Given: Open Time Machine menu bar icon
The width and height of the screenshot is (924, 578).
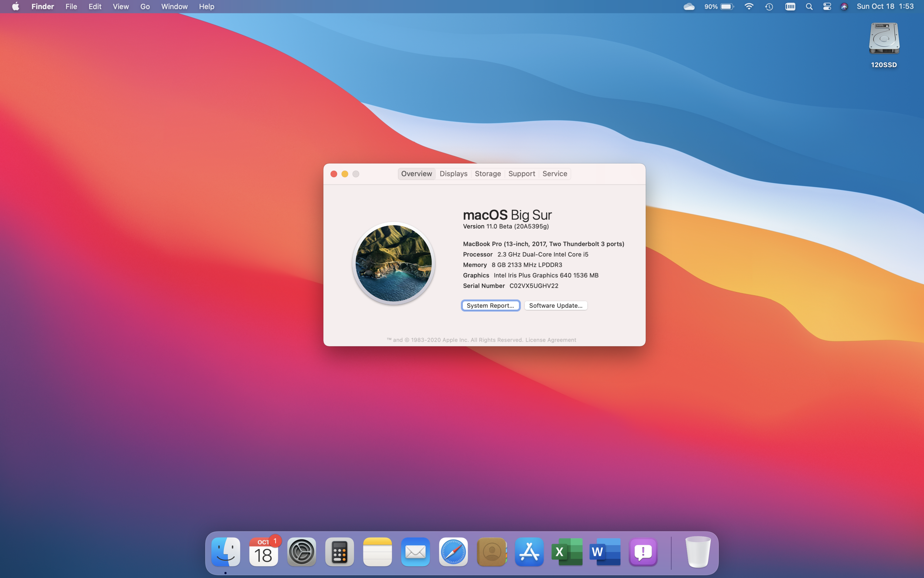Looking at the screenshot, I should tap(769, 7).
